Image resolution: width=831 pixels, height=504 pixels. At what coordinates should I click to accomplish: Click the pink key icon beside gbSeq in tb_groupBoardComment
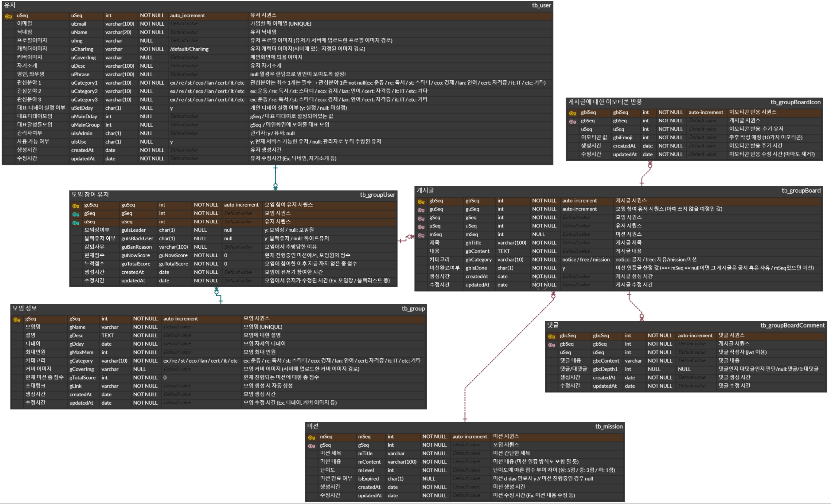552,345
